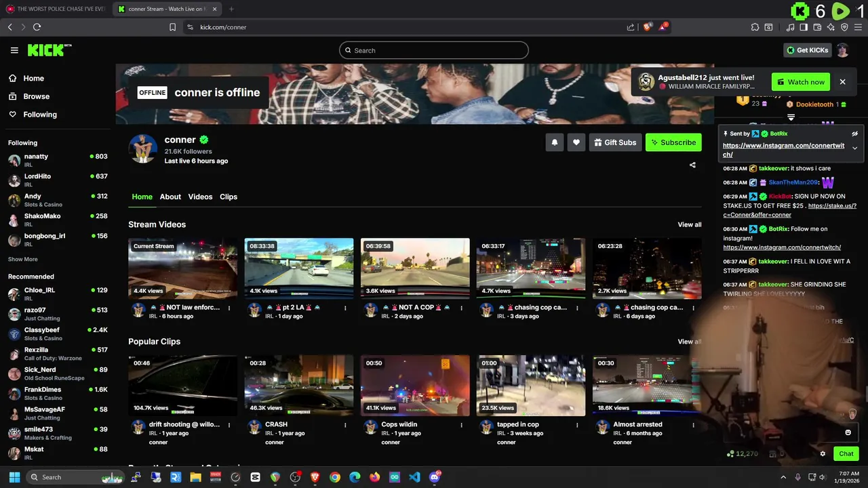Reload the page in browser
The height and width of the screenshot is (488, 868).
pyautogui.click(x=37, y=27)
